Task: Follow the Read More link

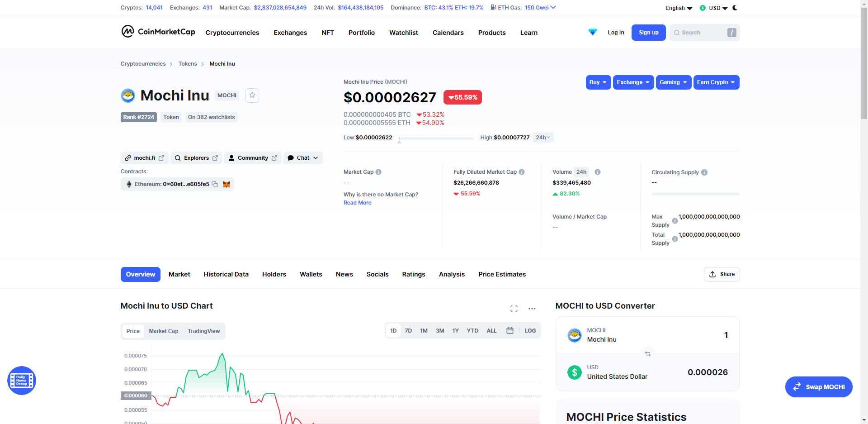Action: pyautogui.click(x=357, y=203)
